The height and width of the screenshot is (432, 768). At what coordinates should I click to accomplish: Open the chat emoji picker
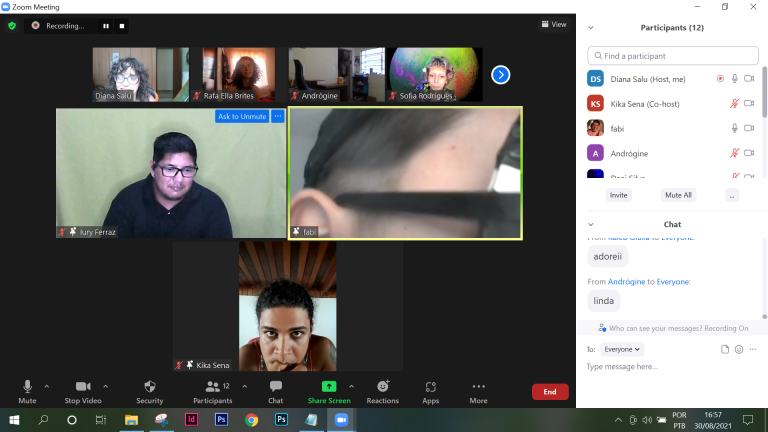coord(739,349)
